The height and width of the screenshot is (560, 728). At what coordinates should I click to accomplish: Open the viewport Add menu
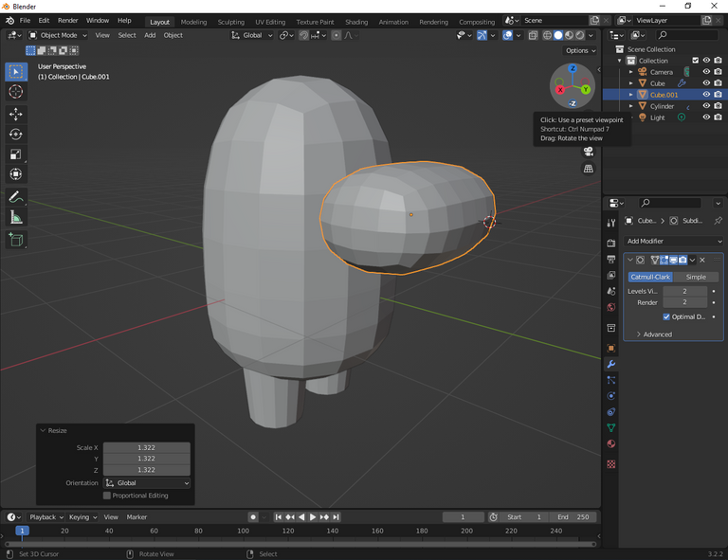(x=150, y=35)
